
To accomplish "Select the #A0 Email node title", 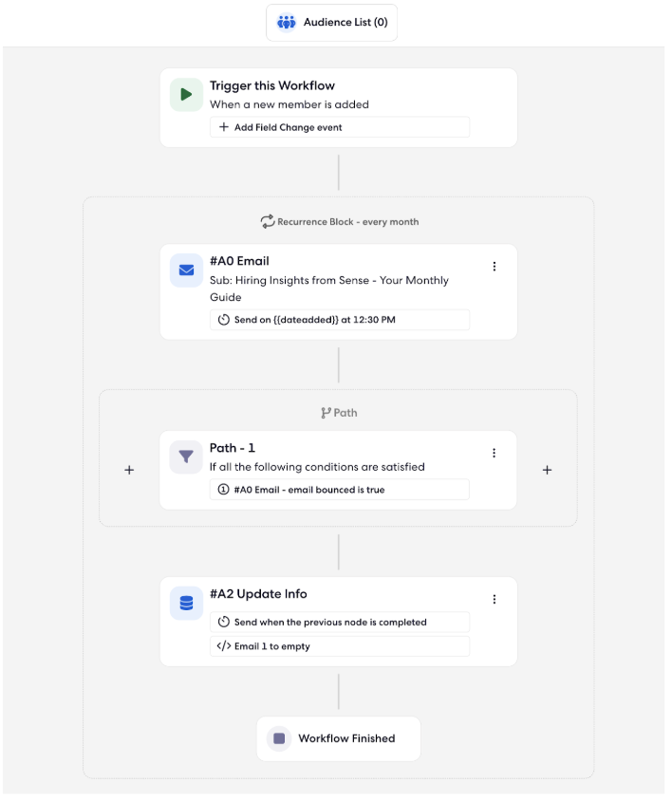I will 240,261.
